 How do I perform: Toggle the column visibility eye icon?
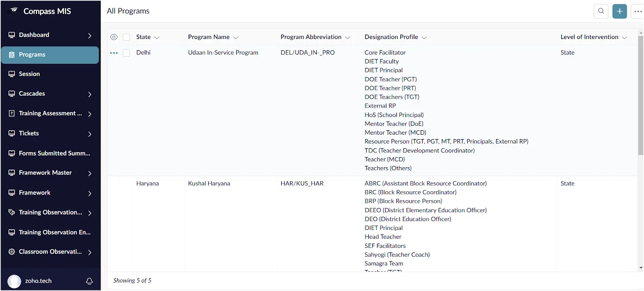pos(114,37)
